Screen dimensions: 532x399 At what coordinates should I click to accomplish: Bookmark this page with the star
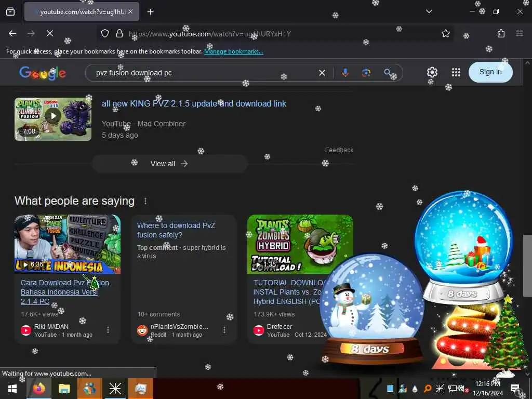click(x=445, y=33)
